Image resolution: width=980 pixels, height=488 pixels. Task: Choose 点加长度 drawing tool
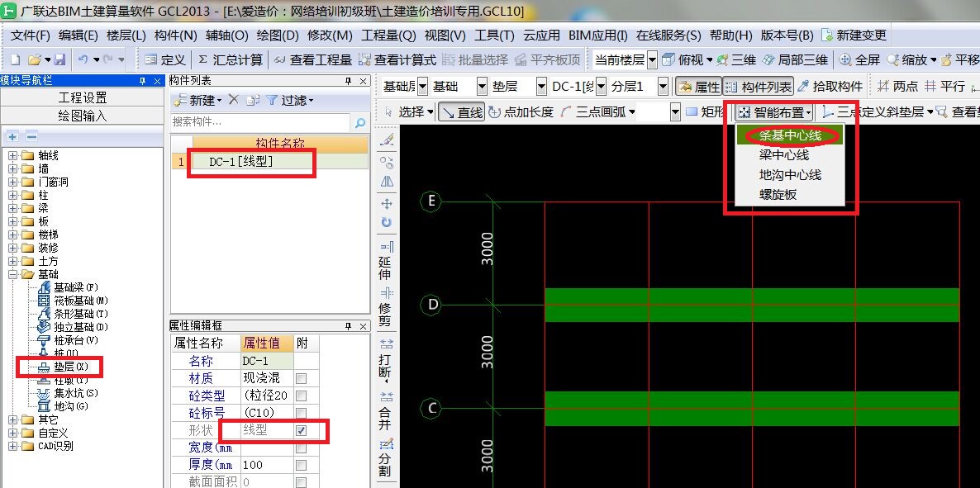pos(521,111)
